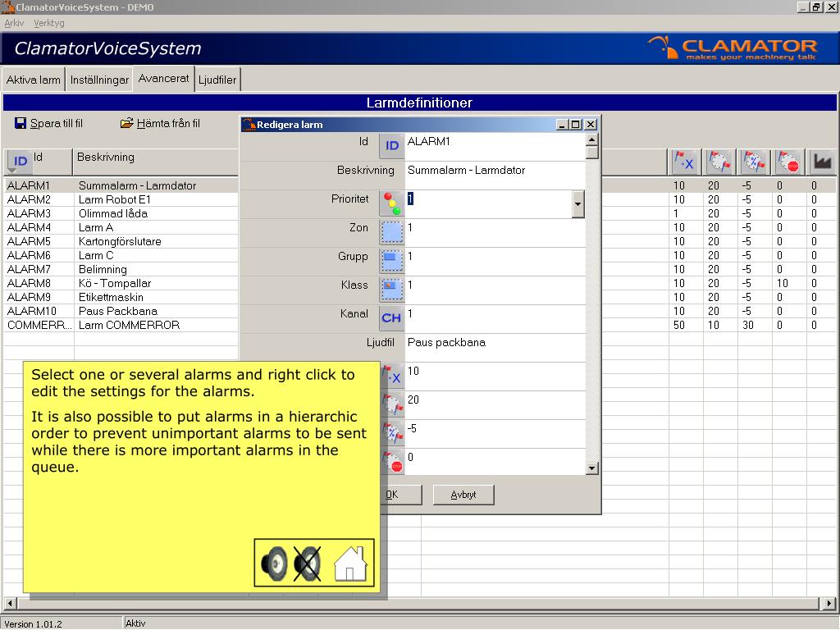840x630 pixels.
Task: Click the horizontal scrollbar right arrow
Action: tap(829, 603)
